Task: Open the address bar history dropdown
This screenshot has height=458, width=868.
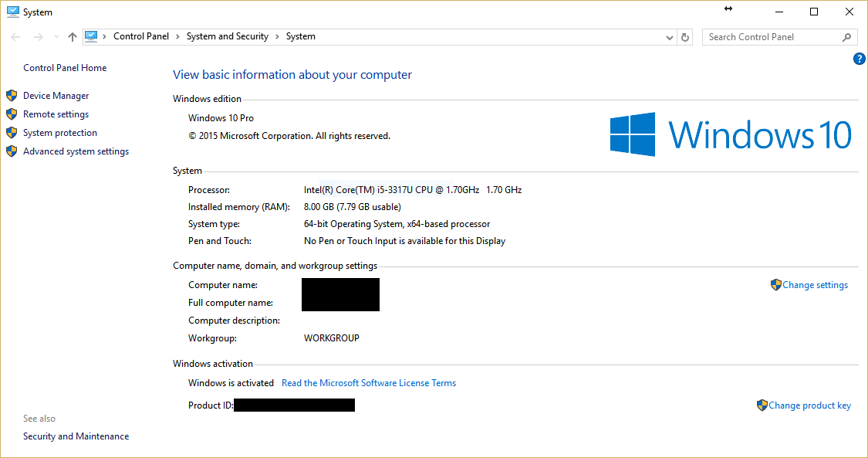Action: coord(669,38)
